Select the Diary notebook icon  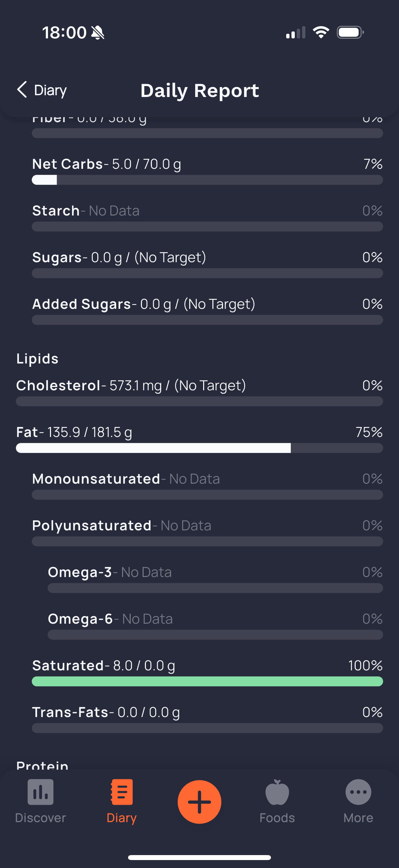click(121, 792)
